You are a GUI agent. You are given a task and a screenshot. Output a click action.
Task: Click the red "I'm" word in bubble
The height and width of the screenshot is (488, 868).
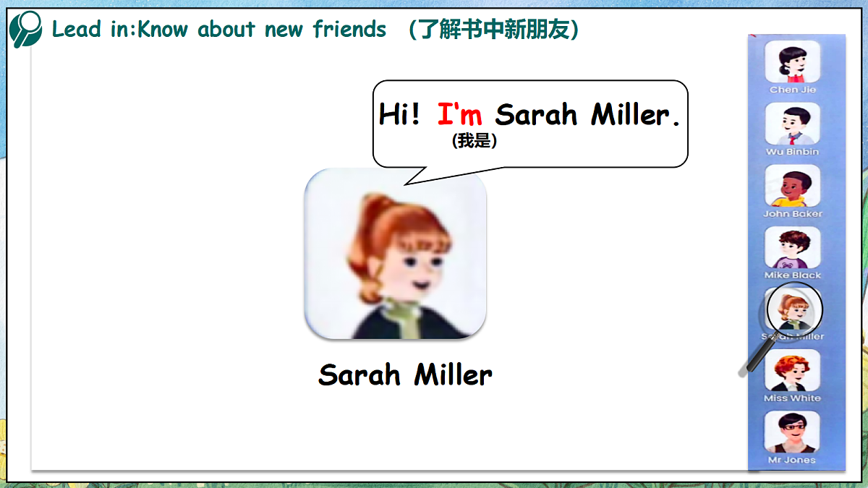[x=459, y=114]
